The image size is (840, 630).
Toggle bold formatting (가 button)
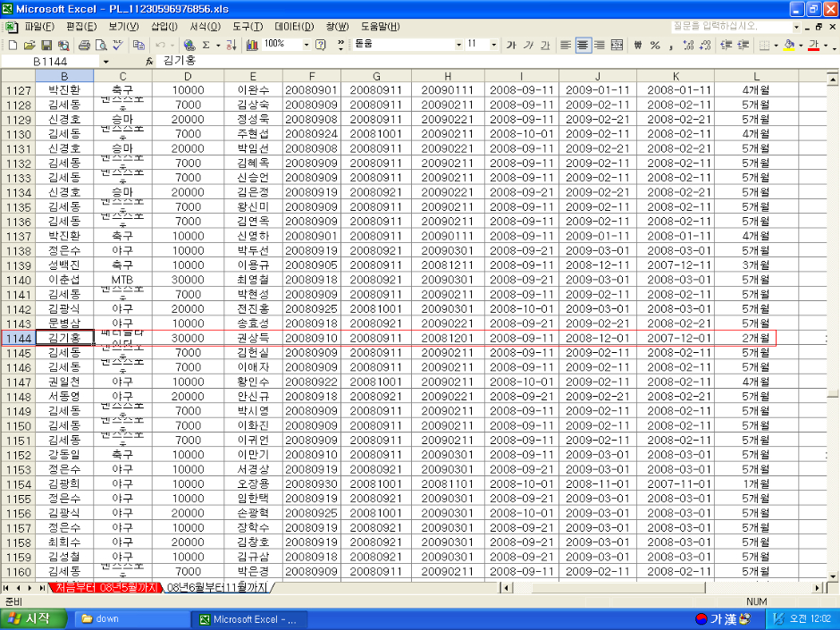tap(512, 45)
